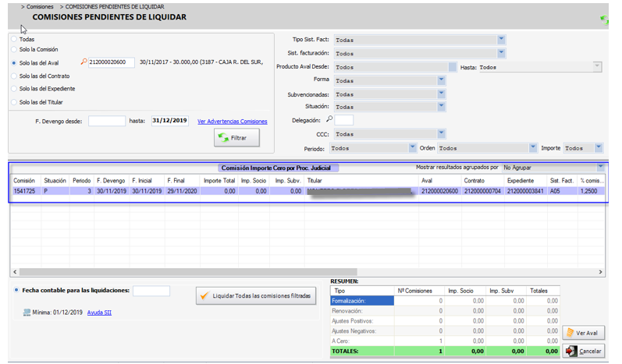Click the horizontal scrollbar thumb of grid

tap(188, 272)
